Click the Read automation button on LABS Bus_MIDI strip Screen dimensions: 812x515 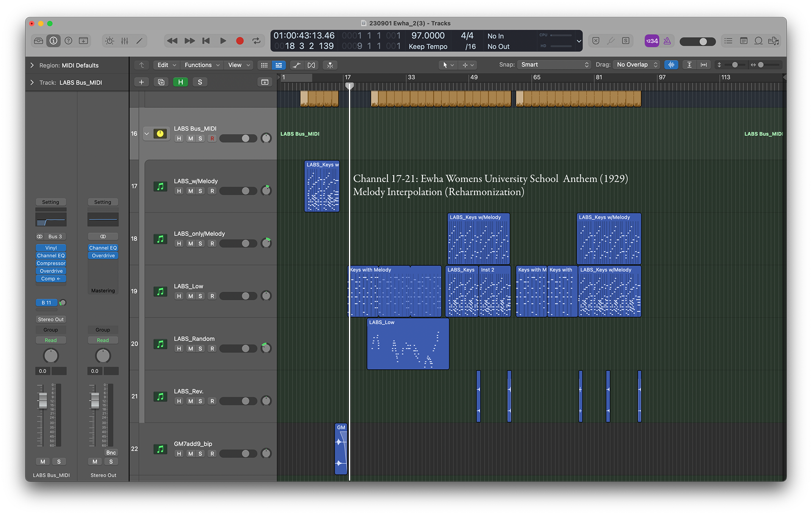51,340
